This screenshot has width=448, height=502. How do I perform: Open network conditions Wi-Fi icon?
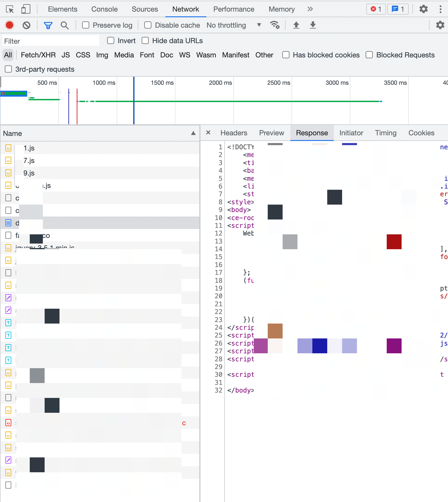(x=275, y=25)
